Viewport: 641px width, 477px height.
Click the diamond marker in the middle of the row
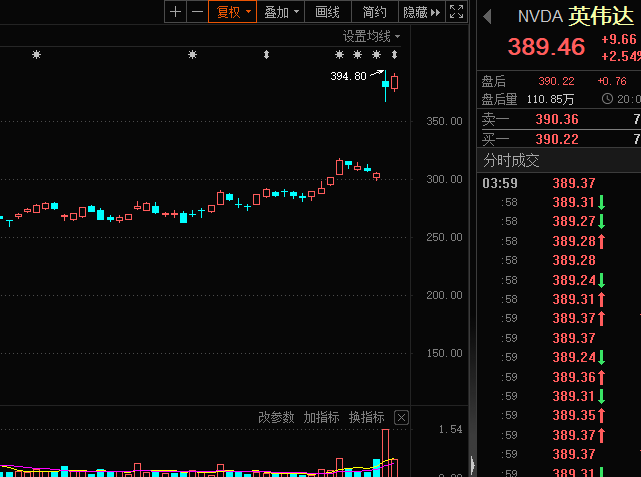[267, 54]
